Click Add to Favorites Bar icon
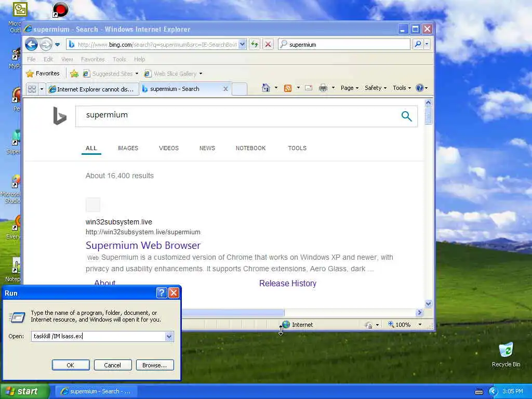Image resolution: width=532 pixels, height=399 pixels. [74, 73]
